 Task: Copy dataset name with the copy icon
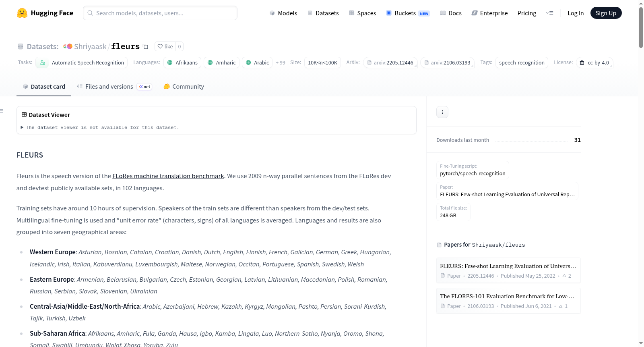(146, 47)
